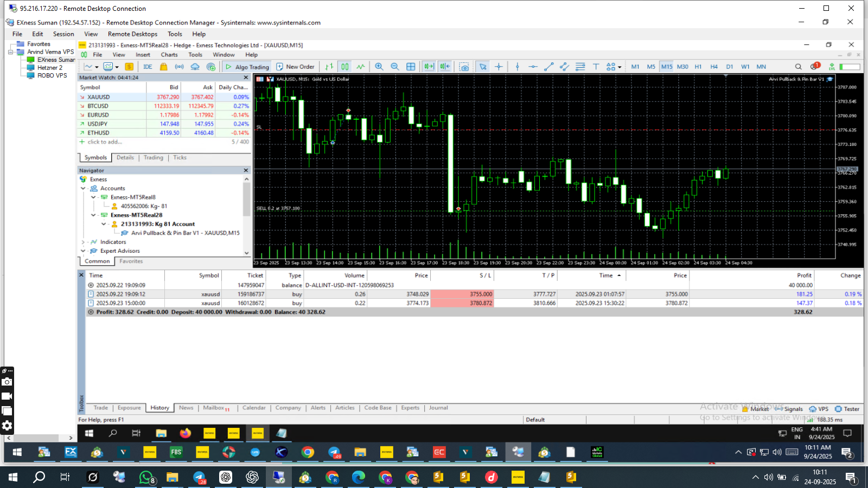Select the cursor arrow tool
This screenshot has width=868, height=488.
483,67
